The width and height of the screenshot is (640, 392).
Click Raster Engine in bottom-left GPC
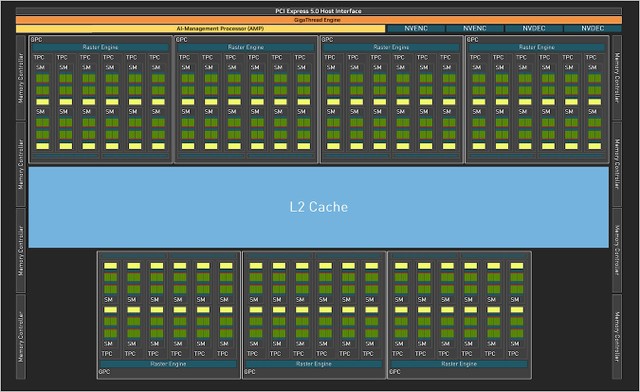point(168,364)
